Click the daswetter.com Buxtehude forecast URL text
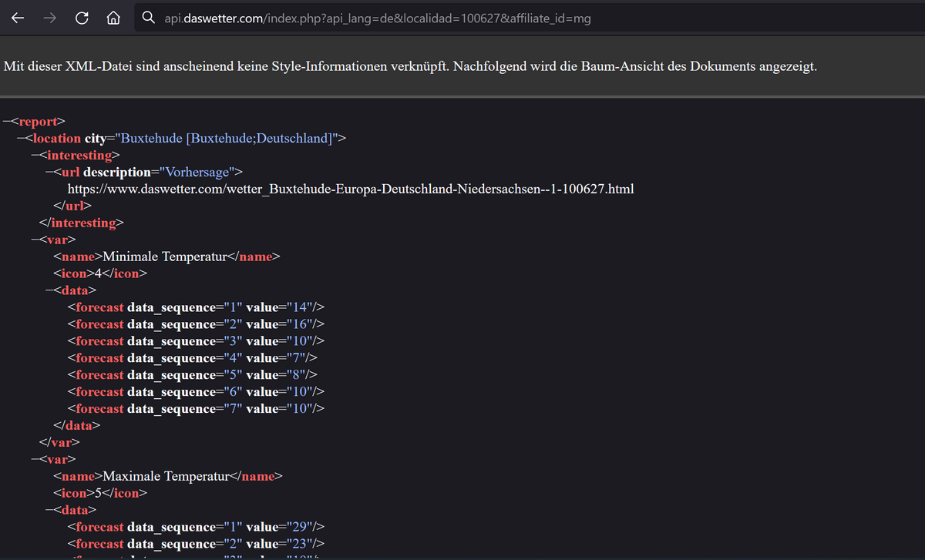Screen dimensions: 925x560 [351, 189]
